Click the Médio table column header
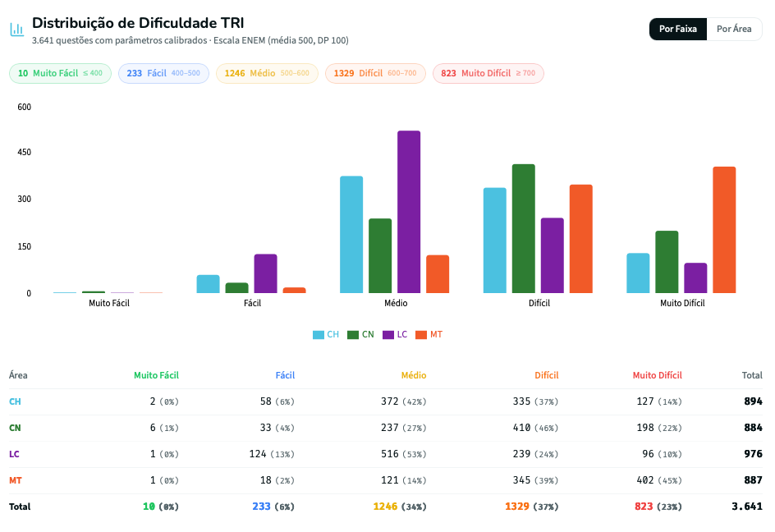The image size is (775, 532). (x=414, y=375)
